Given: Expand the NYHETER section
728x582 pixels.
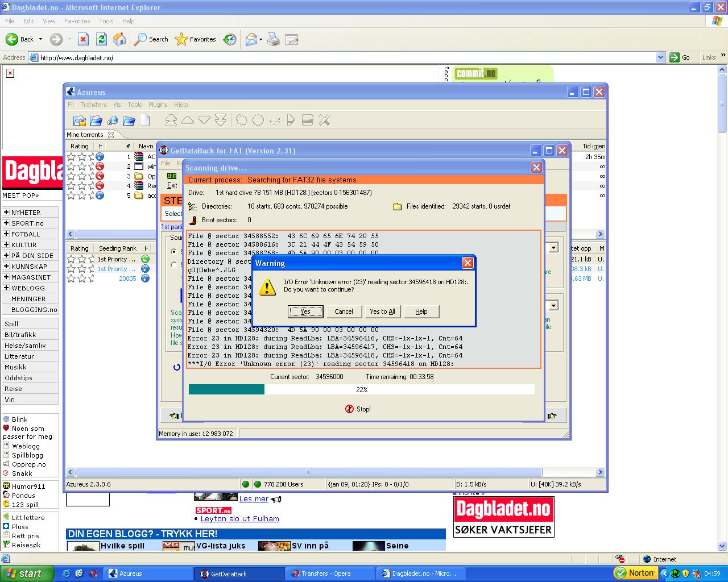Looking at the screenshot, I should 6,213.
